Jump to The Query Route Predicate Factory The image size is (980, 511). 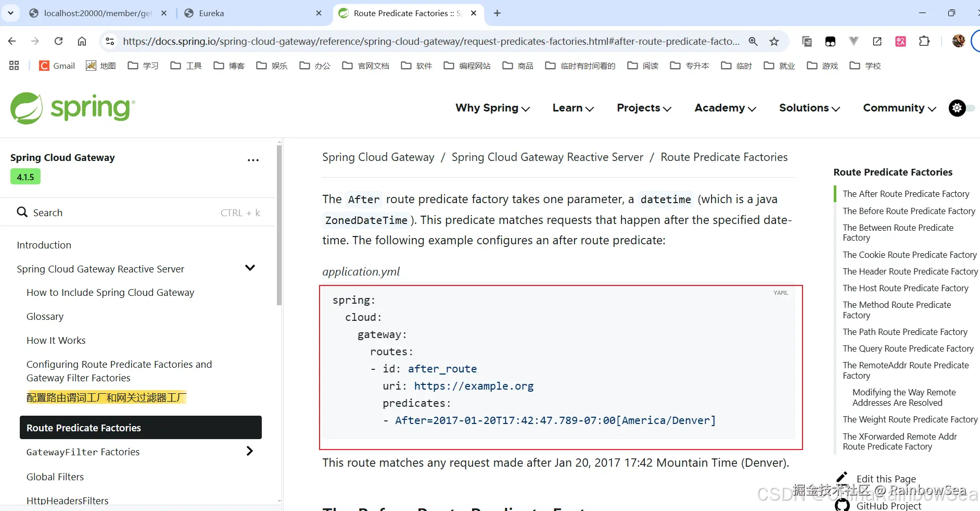[908, 348]
